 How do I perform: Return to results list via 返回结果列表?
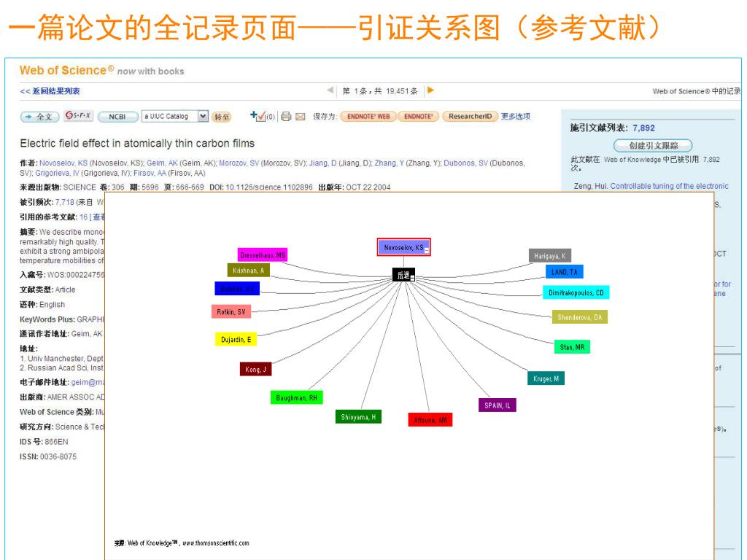point(50,91)
